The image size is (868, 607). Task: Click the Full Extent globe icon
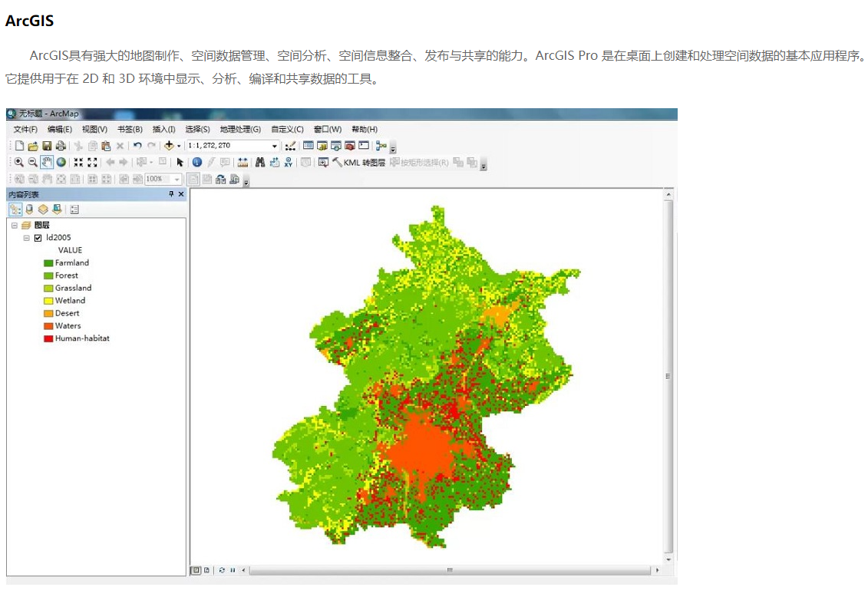pos(61,162)
